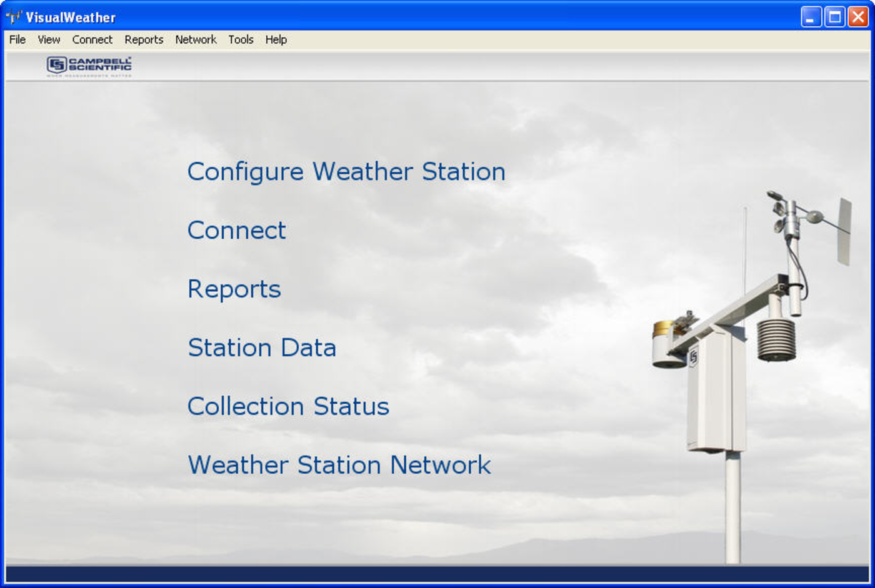The width and height of the screenshot is (875, 588).
Task: Click the Configure Weather Station link
Action: pos(346,172)
